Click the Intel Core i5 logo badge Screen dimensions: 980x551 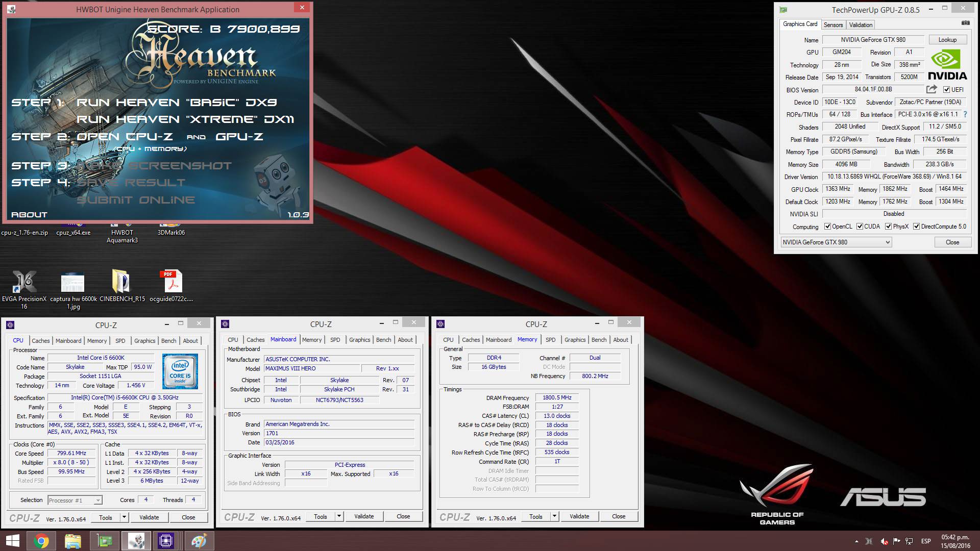coord(180,371)
